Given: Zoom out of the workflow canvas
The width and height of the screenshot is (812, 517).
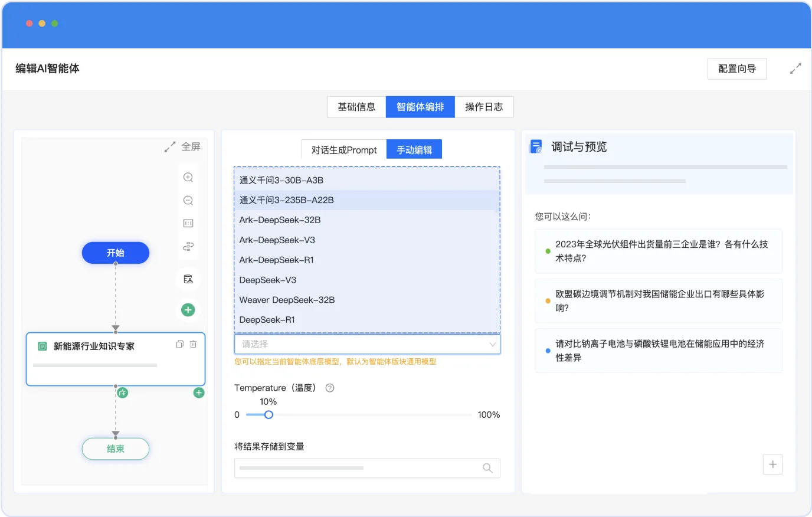Looking at the screenshot, I should (188, 201).
